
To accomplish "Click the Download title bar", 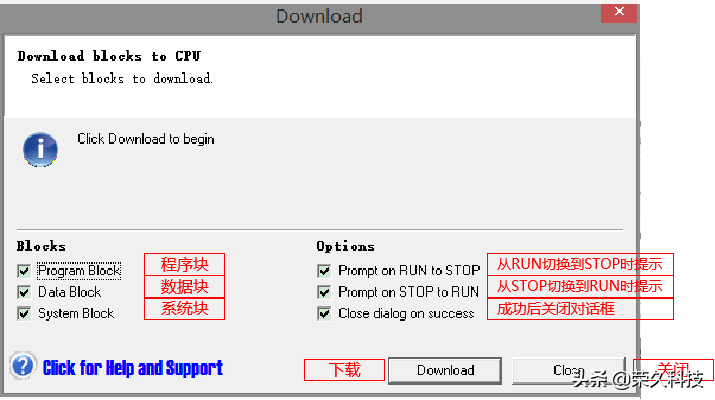I will click(319, 17).
